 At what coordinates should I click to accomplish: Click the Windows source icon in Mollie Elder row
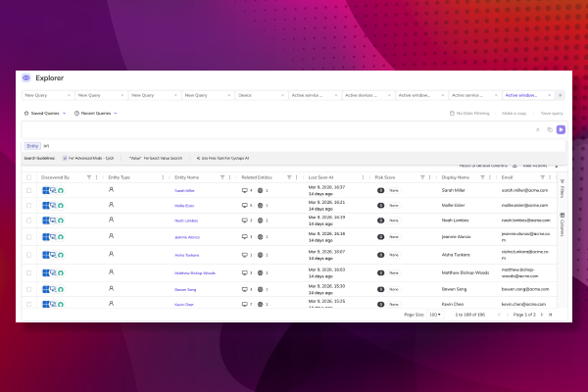click(x=45, y=206)
